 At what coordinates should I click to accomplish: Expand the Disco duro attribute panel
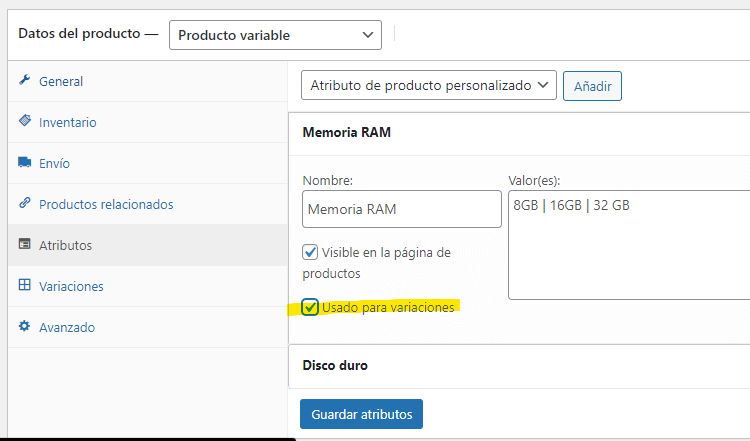519,366
